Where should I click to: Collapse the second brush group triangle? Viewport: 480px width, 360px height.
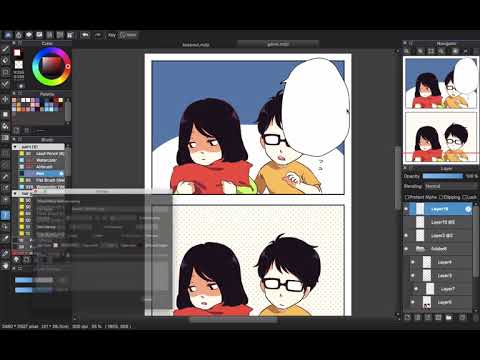coord(15,193)
